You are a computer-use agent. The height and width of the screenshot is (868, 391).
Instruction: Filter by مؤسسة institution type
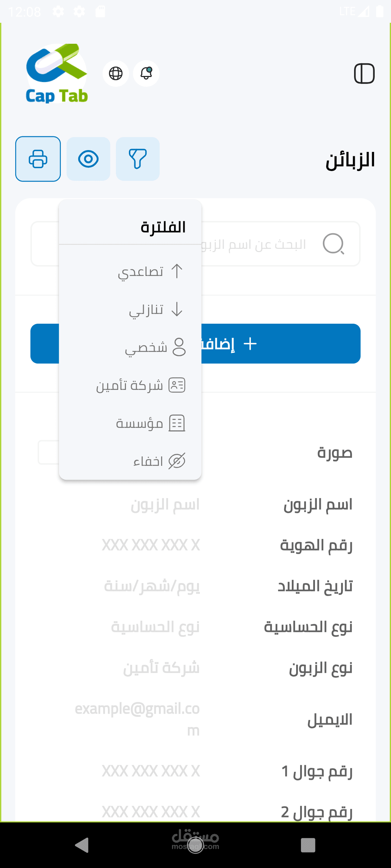[150, 424]
